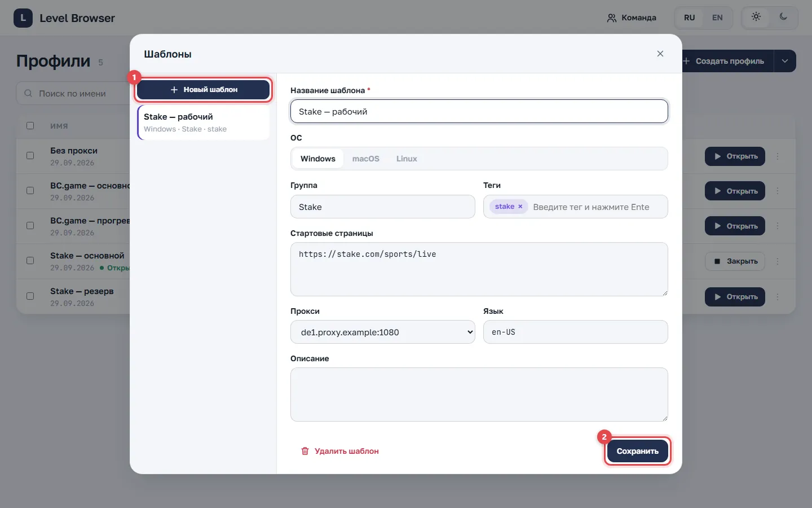
Task: Click the Стартовые страницы text area
Action: [479, 269]
